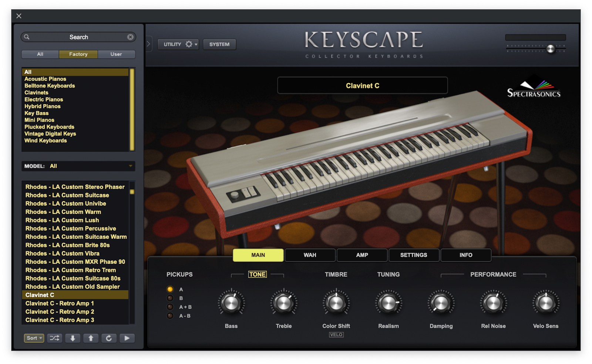Select patch Rhodes - LA Custom Stereo Phaser

(x=75, y=187)
